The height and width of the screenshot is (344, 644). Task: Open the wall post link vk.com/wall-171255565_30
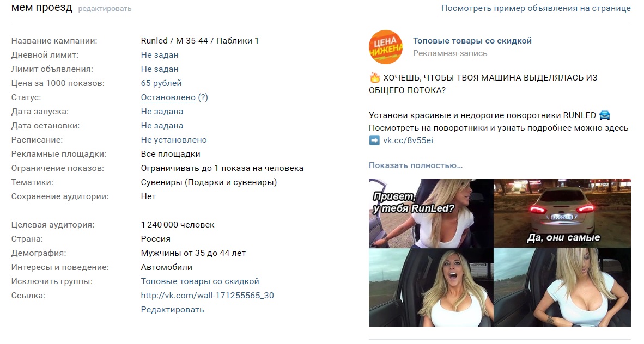coord(208,296)
